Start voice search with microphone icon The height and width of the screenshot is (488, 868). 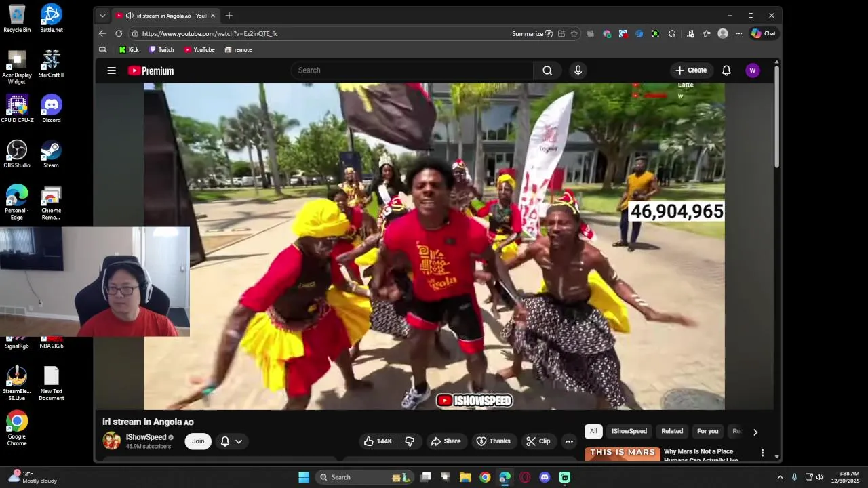click(578, 70)
